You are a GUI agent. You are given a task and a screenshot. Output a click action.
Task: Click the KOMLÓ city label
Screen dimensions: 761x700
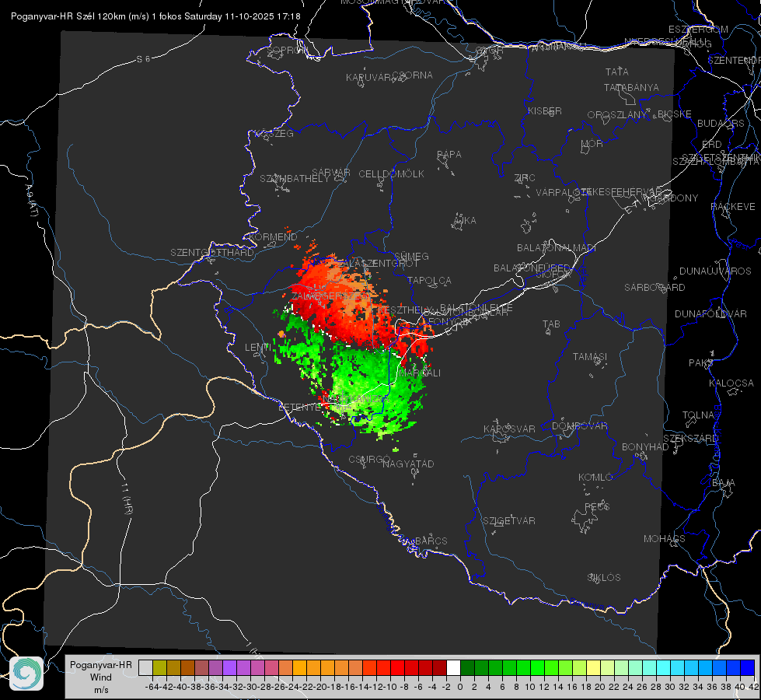[x=595, y=478]
